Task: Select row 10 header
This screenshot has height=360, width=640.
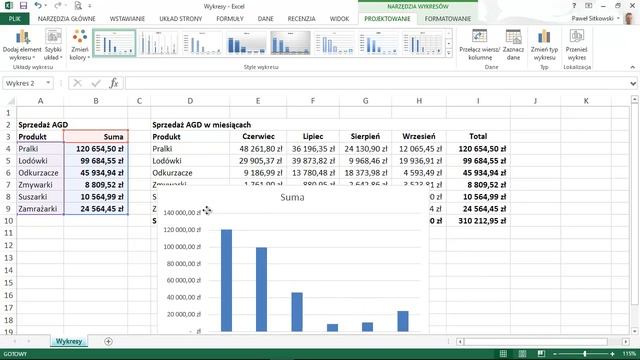Action: [x=8, y=221]
